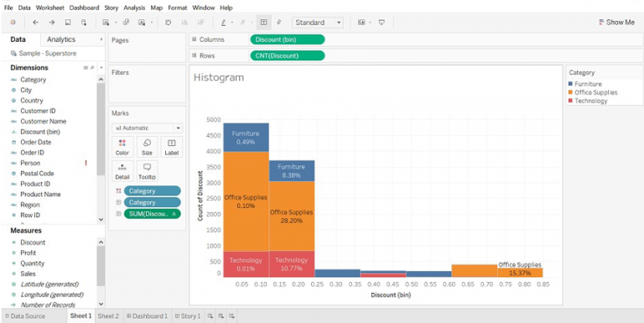Open the Standard fit dropdown
644x323 pixels.
point(318,23)
